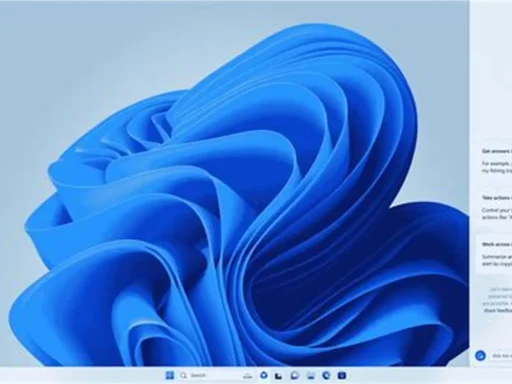
Task: Click the magnifier icon in taskbar search
Action: click(183, 376)
